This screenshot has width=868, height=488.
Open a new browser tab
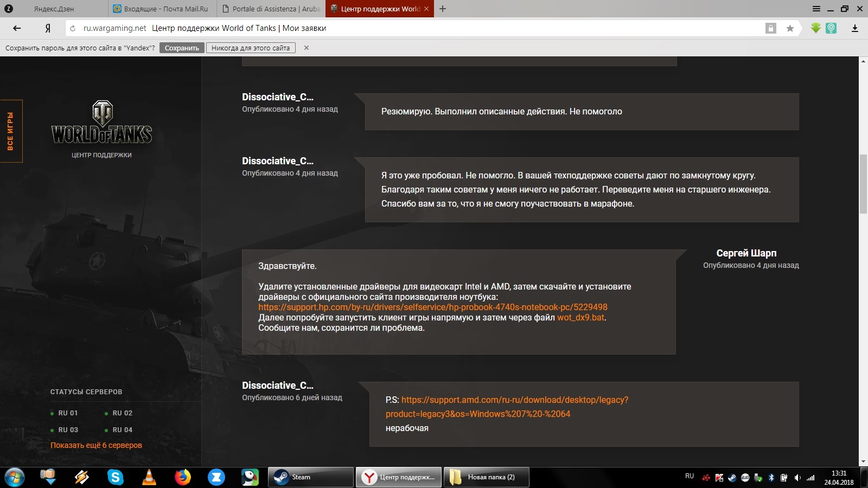(x=443, y=9)
